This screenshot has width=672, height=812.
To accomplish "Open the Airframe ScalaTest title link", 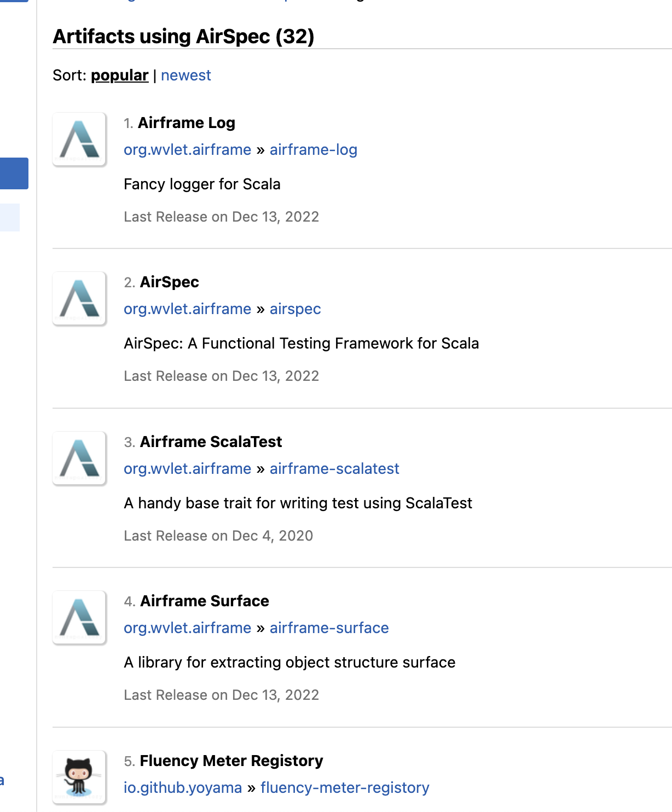I will coord(211,442).
